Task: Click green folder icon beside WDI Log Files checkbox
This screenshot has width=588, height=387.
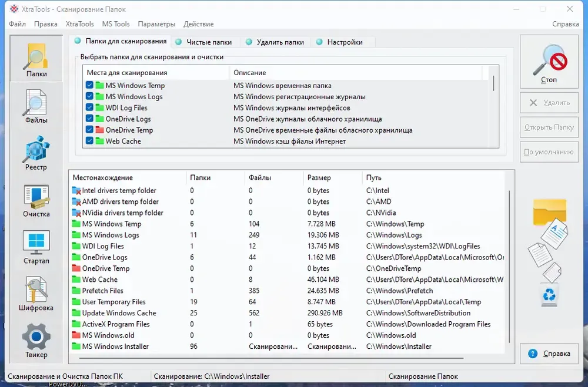Action: pyautogui.click(x=99, y=107)
